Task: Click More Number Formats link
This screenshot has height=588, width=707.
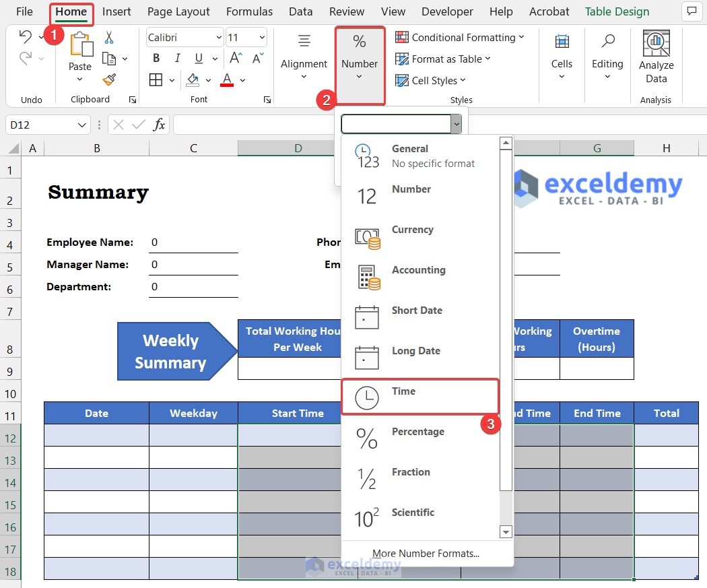Action: [425, 553]
